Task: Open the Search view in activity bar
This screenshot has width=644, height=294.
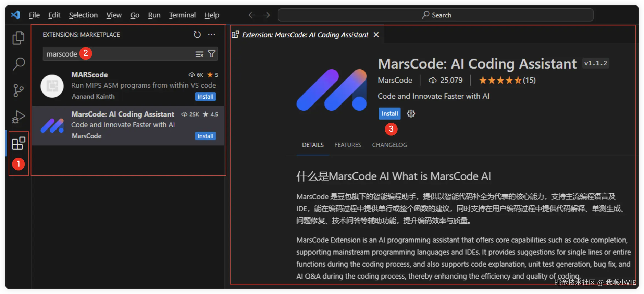Action: point(18,64)
